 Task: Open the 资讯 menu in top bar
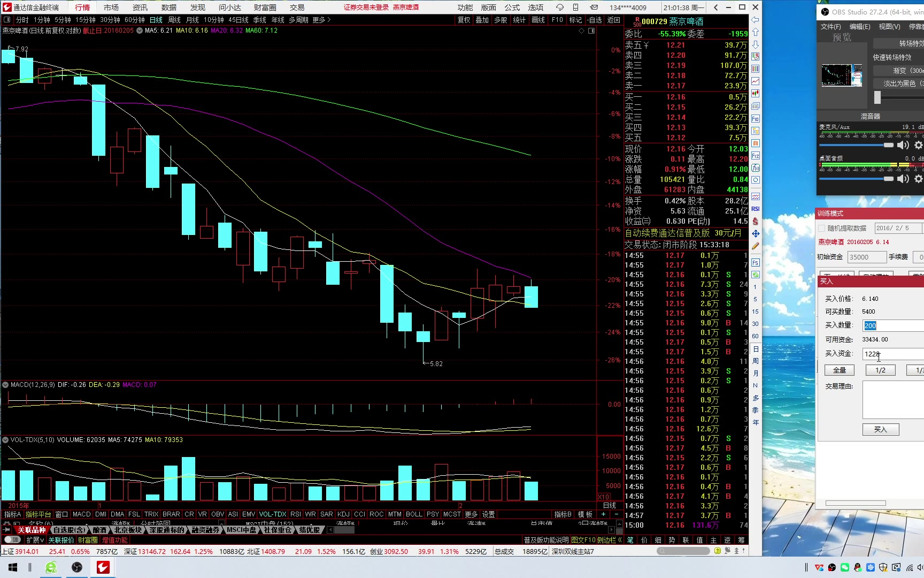point(140,7)
